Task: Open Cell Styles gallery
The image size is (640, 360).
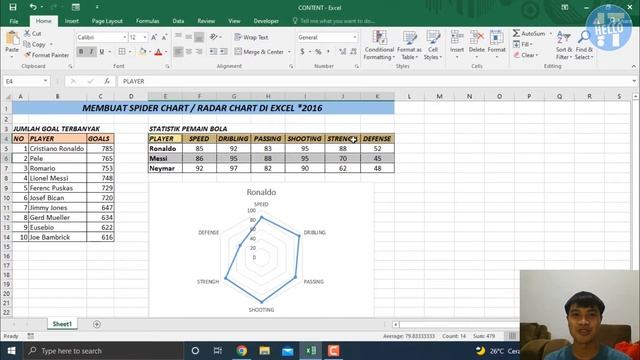Action: point(433,45)
